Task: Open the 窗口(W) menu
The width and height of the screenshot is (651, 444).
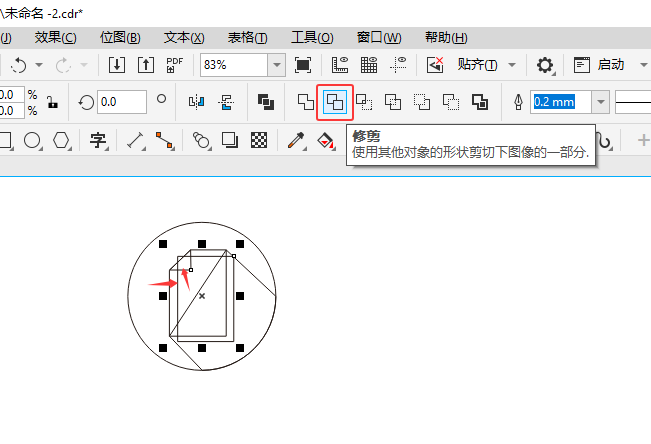Action: (x=379, y=38)
